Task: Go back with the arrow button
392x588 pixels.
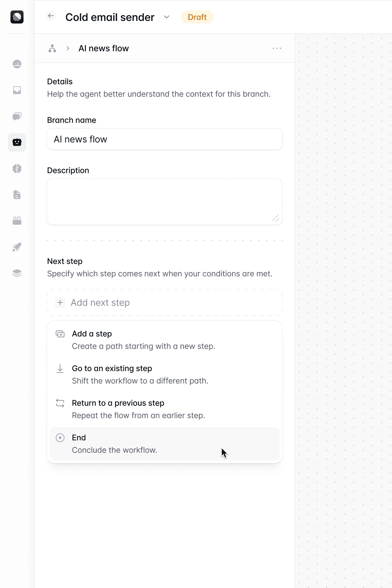Action: pos(51,16)
